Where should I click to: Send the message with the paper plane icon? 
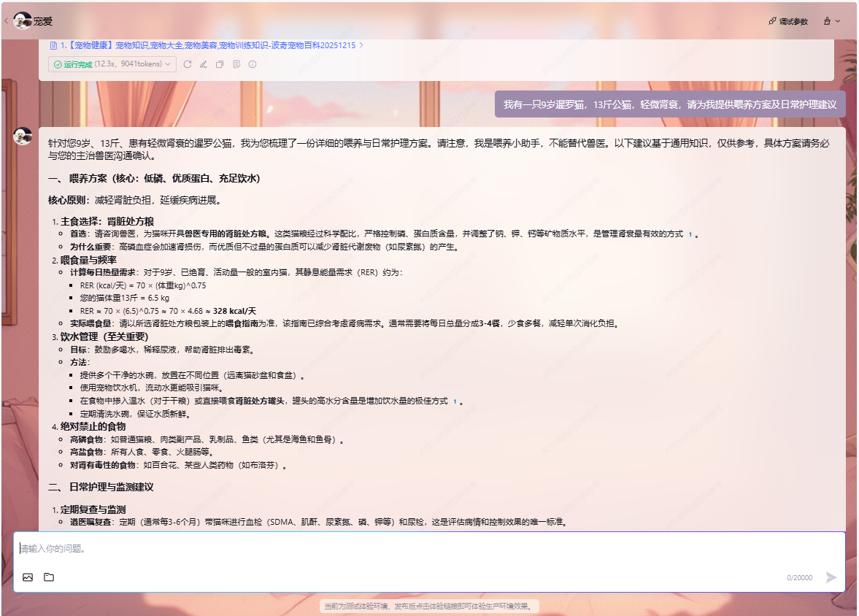pyautogui.click(x=831, y=577)
